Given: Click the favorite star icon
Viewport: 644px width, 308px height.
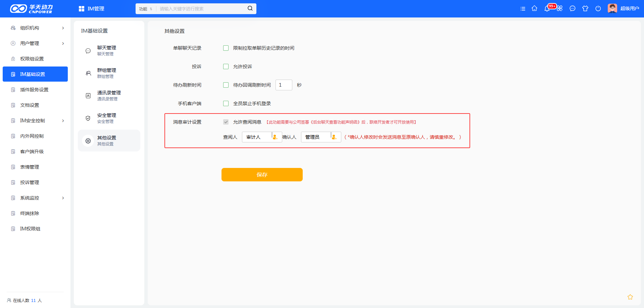Looking at the screenshot, I should coord(630,297).
